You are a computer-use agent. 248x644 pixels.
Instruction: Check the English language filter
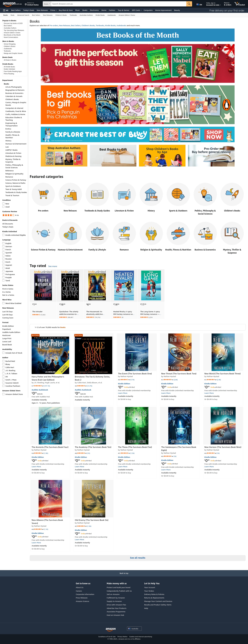pyautogui.click(x=3, y=243)
